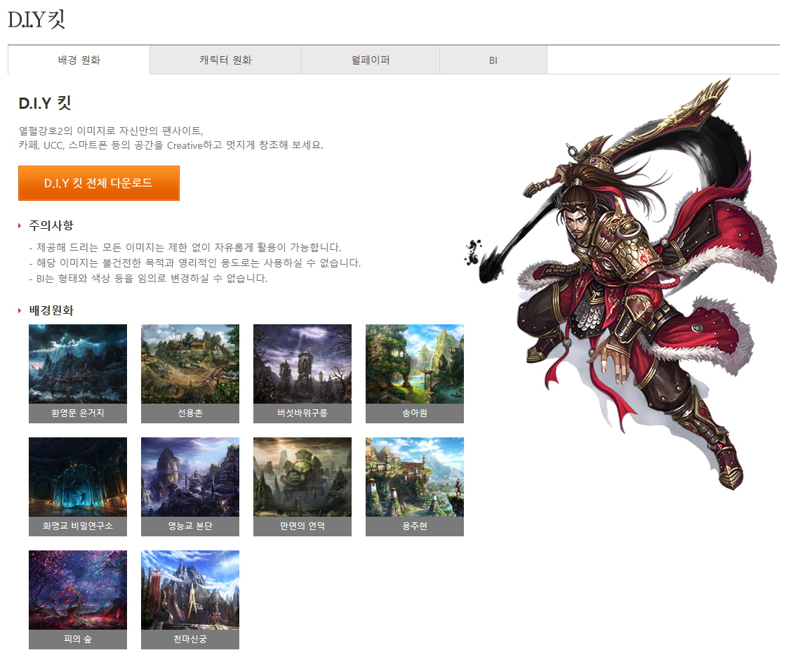Image resolution: width=812 pixels, height=662 pixels.
Task: Click the 용주현 caption label
Action: [x=415, y=527]
